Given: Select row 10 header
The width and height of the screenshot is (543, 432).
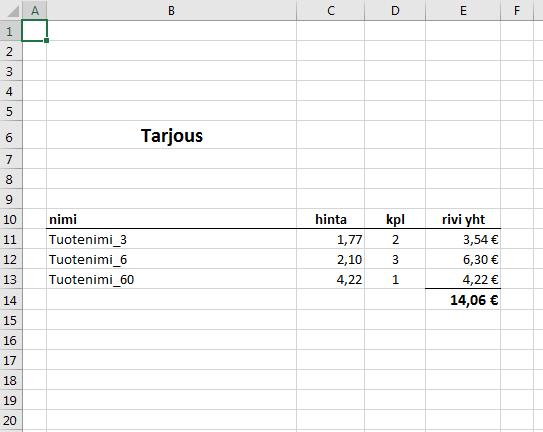Looking at the screenshot, I should tap(11, 219).
